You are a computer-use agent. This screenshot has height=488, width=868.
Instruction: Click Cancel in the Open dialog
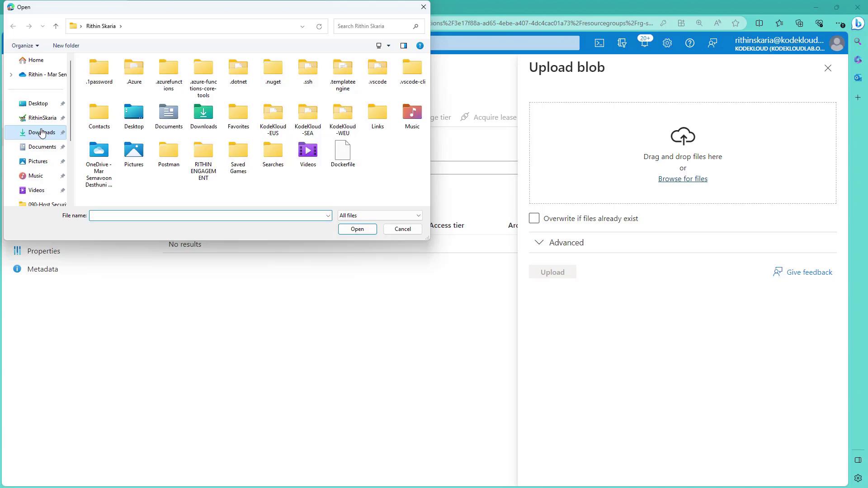(402, 229)
